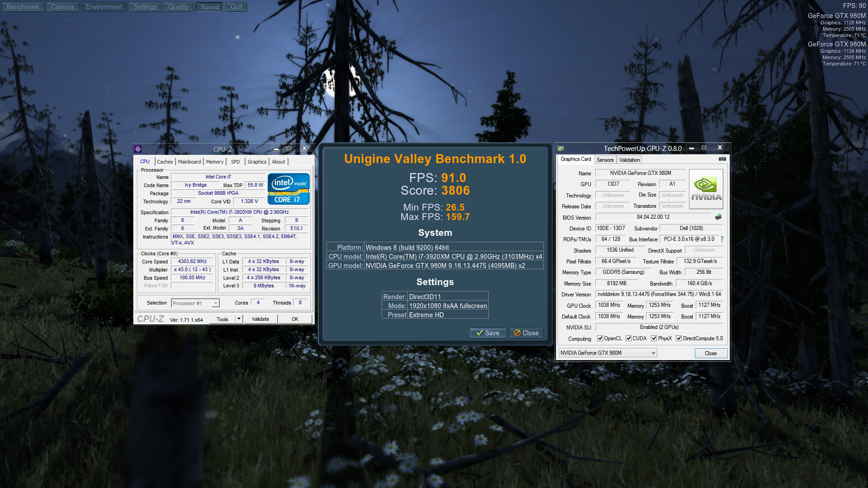This screenshot has height=488, width=868.
Task: Expand the CPU-Z Tools dropdown arrow
Action: click(x=239, y=319)
